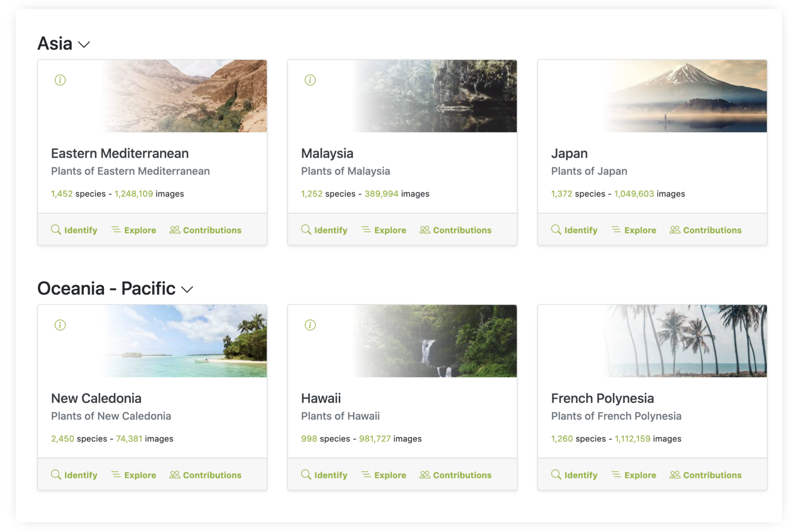Open the Explore link for French Polynesia

click(x=634, y=475)
